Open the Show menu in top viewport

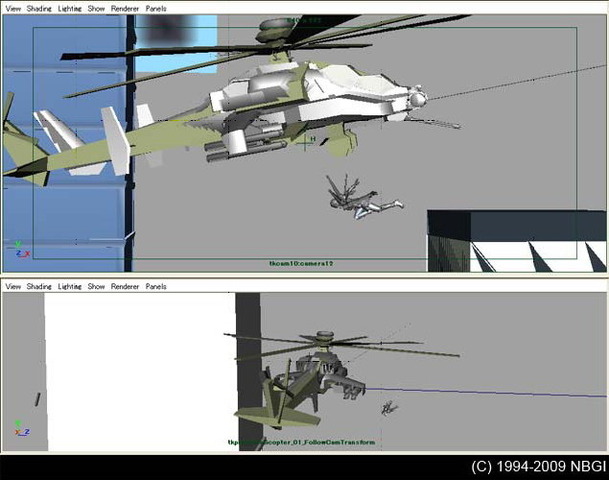96,8
